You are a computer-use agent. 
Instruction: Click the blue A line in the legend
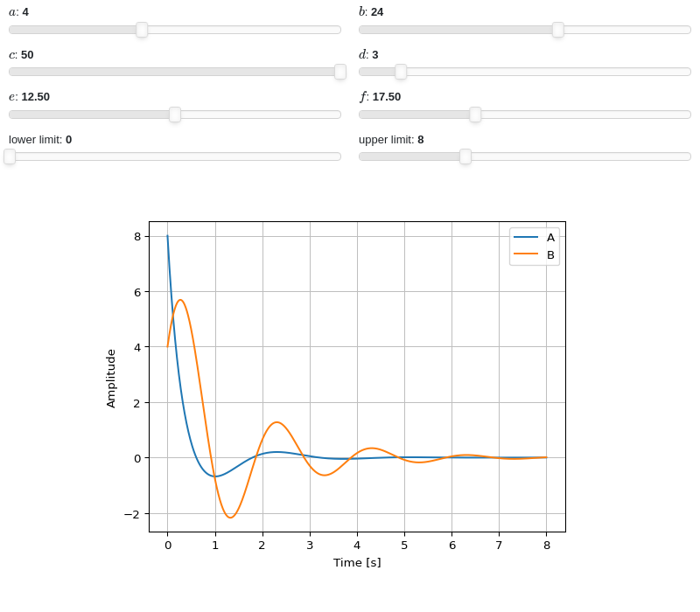[526, 237]
